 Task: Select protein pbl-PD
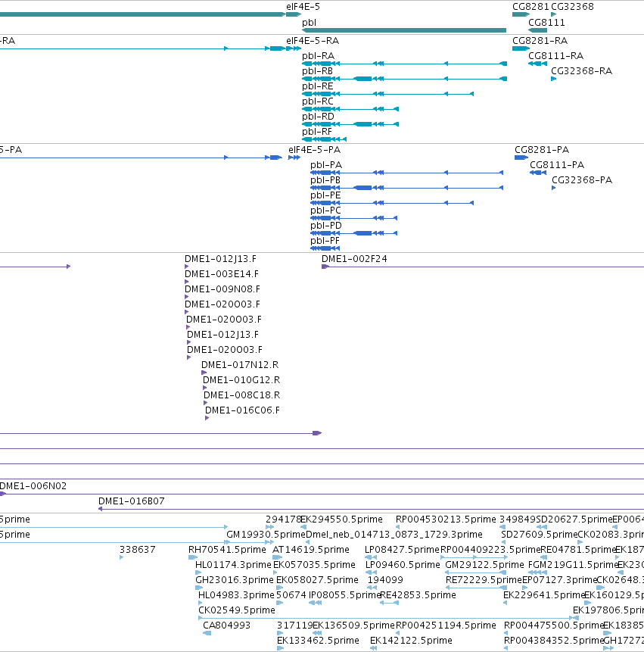[x=353, y=233]
